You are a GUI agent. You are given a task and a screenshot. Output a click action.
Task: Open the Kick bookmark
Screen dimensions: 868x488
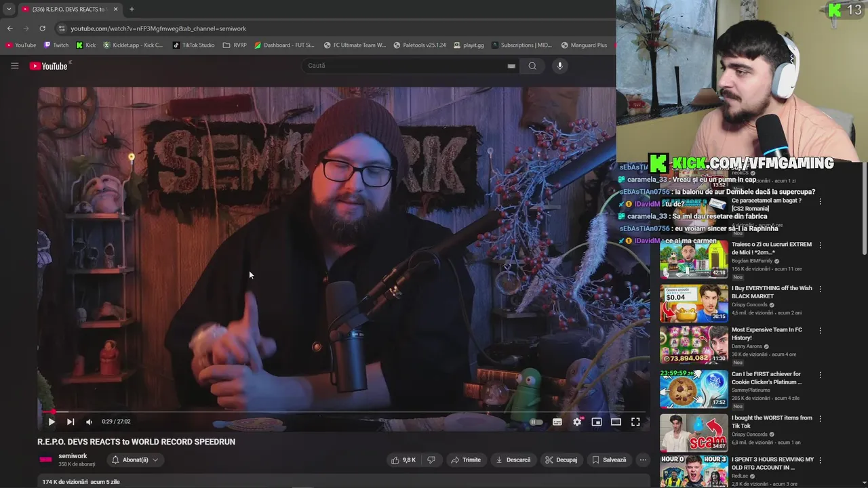pyautogui.click(x=86, y=45)
